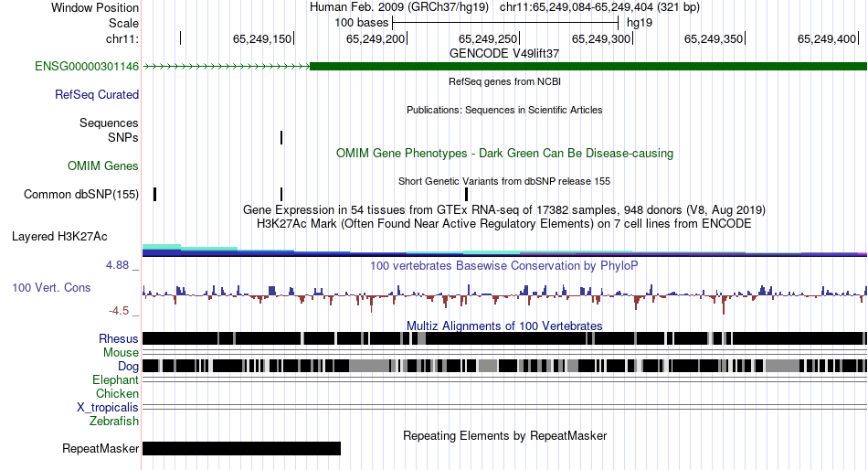This screenshot has width=868, height=470.
Task: Click the Mouse alignment label
Action: [121, 353]
